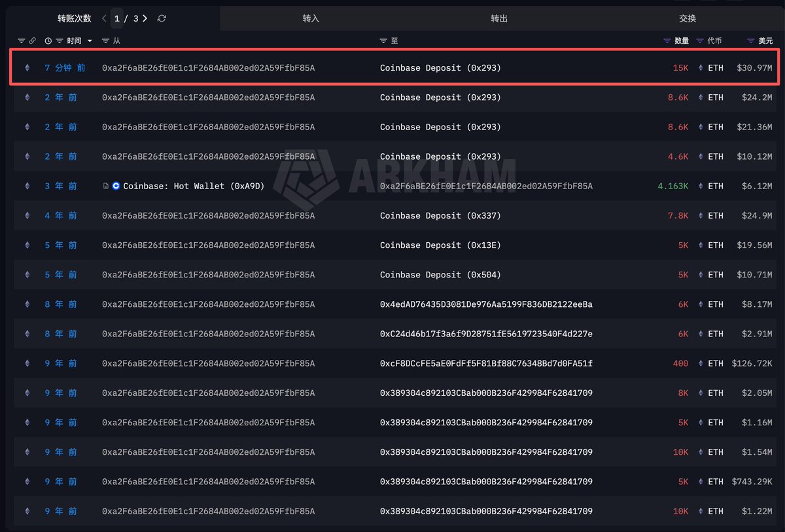Viewport: 785px width, 532px height.
Task: Click the 数量 filter control
Action: (667, 41)
